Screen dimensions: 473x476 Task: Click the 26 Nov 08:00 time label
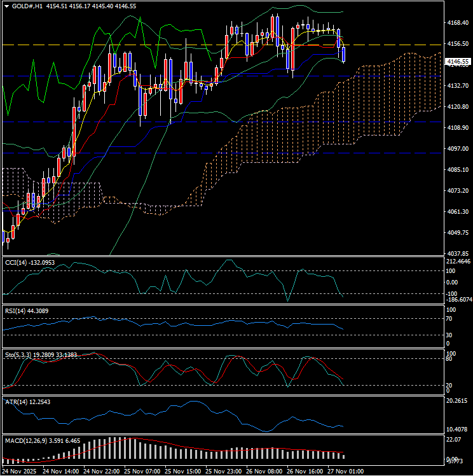coord(264,472)
